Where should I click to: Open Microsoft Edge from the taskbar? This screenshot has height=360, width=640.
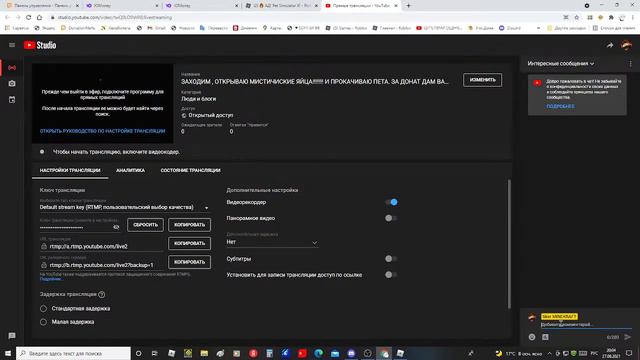pos(319,353)
